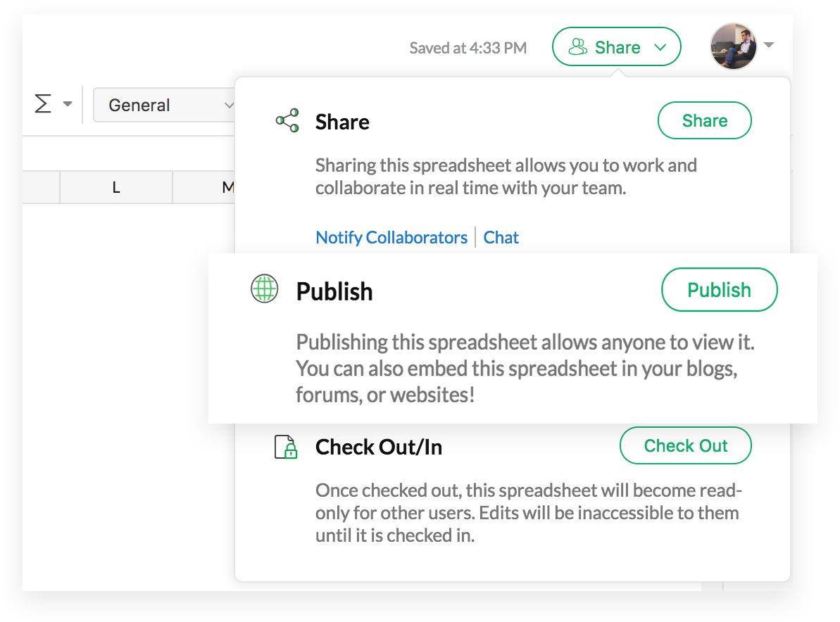Click the Saved at 4:33 PM status text
This screenshot has width=840, height=622.
(x=468, y=48)
